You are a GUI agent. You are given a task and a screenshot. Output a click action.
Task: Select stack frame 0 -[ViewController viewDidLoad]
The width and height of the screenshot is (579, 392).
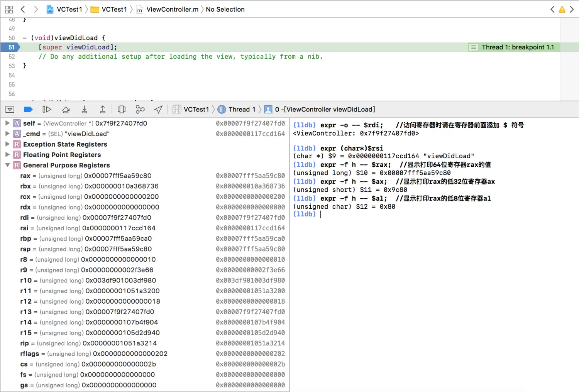320,110
